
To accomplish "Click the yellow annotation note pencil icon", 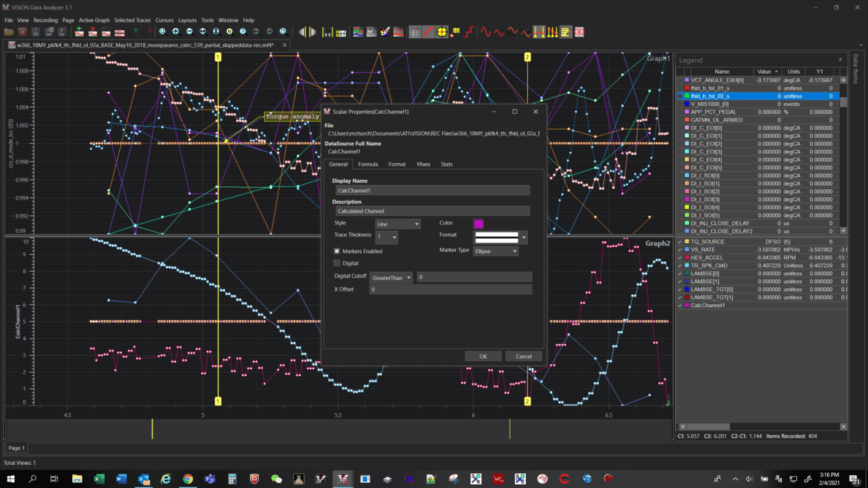I will pos(565,32).
